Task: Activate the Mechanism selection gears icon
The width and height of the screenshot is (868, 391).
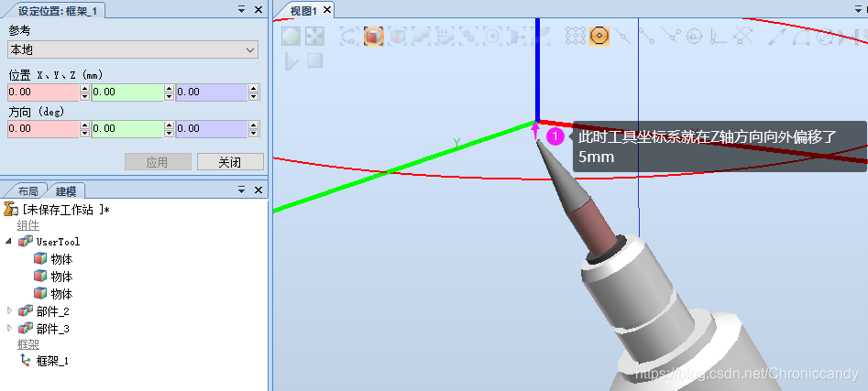Action: 468,36
